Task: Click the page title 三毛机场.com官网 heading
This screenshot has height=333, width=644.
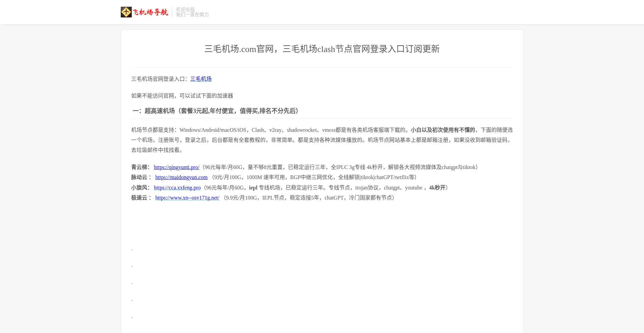Action: point(322,49)
